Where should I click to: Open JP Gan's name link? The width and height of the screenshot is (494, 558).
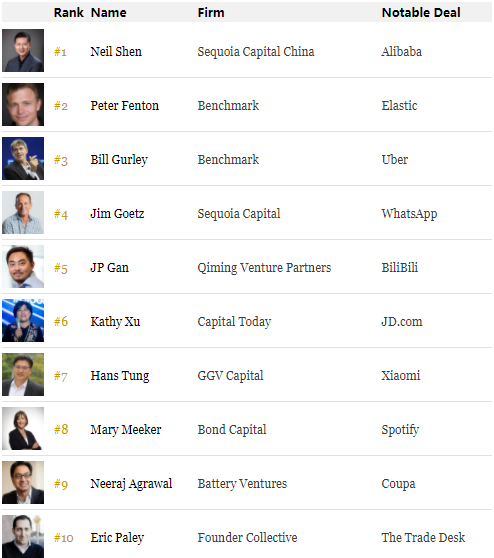110,268
